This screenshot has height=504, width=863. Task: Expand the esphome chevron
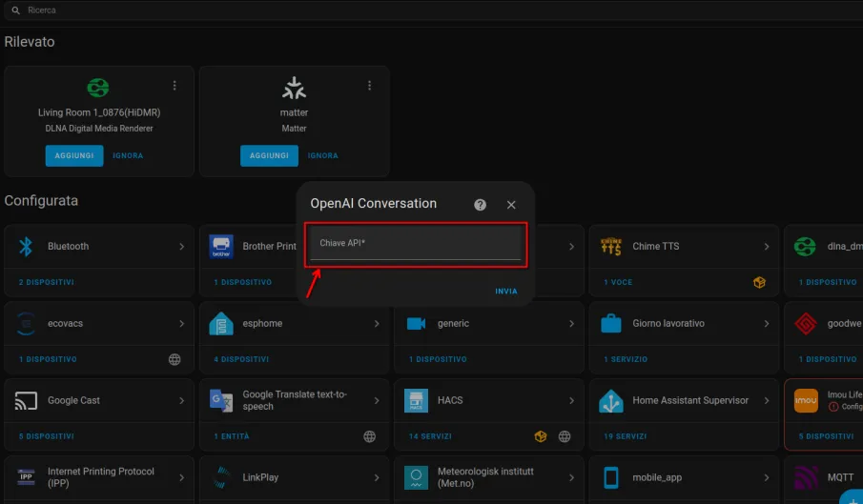[377, 324]
